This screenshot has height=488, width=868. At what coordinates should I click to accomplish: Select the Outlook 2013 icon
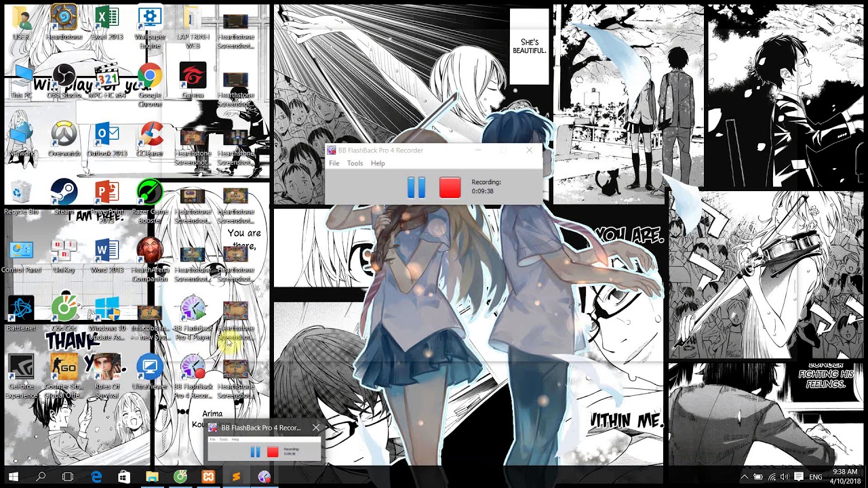click(107, 140)
